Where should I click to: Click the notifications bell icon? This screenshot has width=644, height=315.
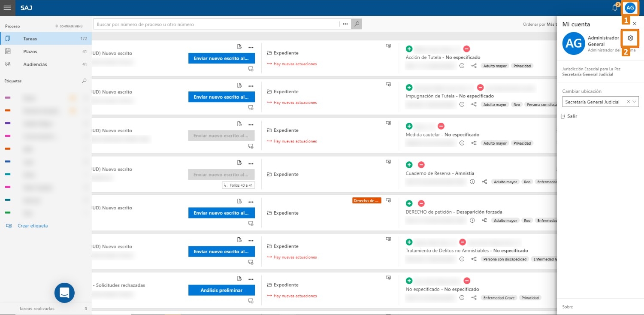coord(615,8)
